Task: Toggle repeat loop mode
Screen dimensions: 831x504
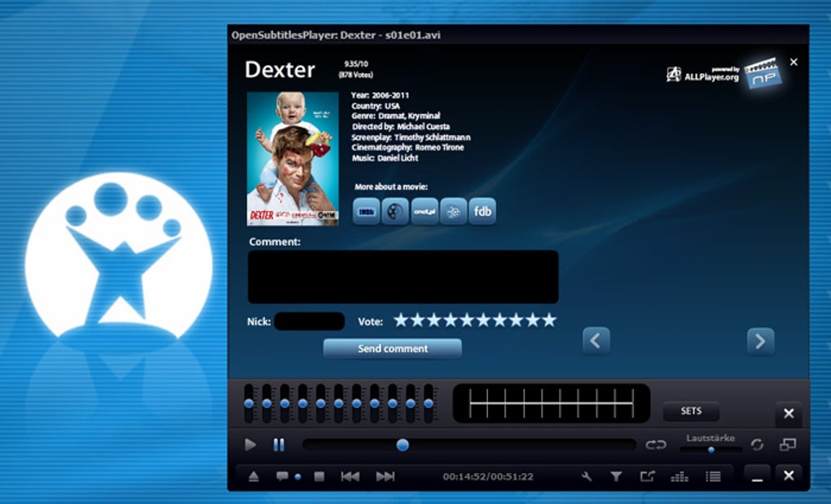Action: point(656,445)
